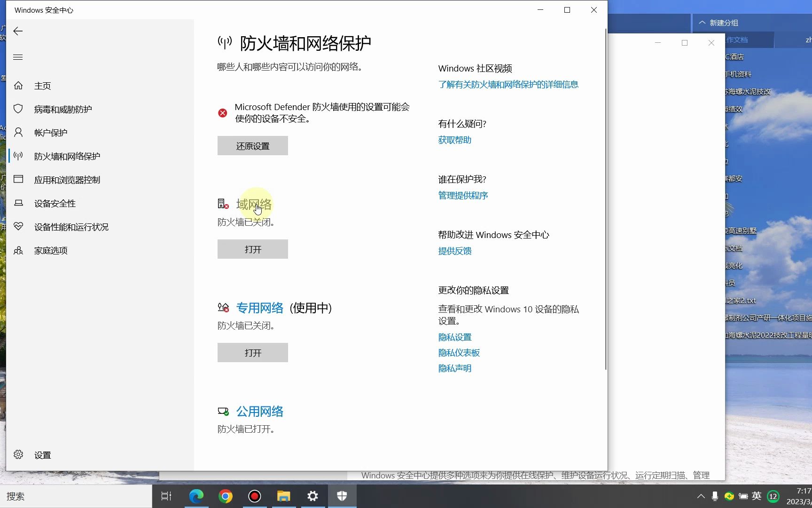Expand the hamburger navigation menu
The image size is (812, 508).
point(18,57)
